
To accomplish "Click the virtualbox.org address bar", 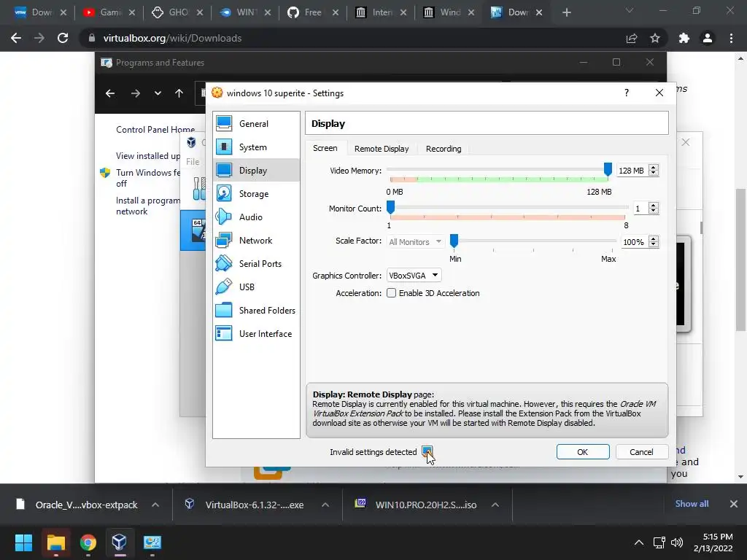I will pos(352,38).
